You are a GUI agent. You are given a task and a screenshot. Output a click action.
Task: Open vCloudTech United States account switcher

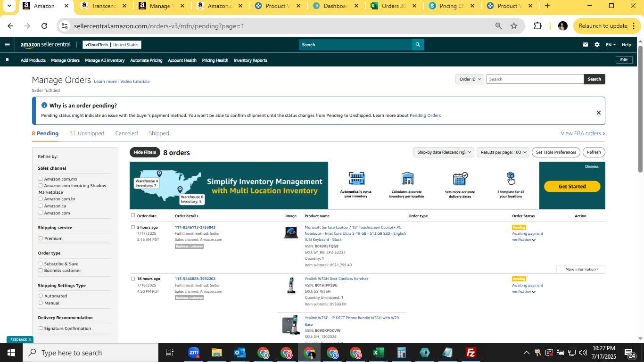point(112,45)
